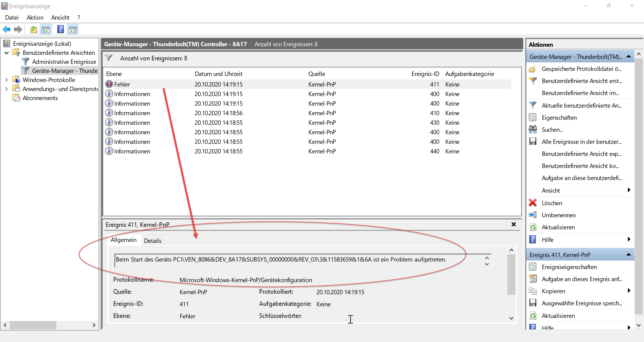
Task: Sort by the Ebene column header
Action: tap(148, 74)
